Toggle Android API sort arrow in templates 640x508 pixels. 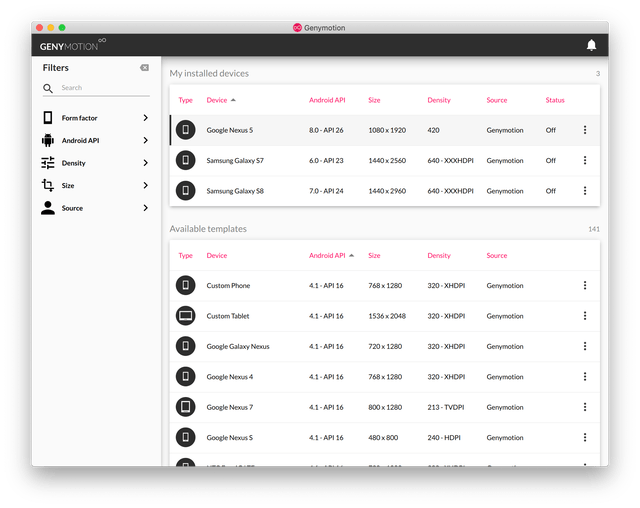point(351,255)
